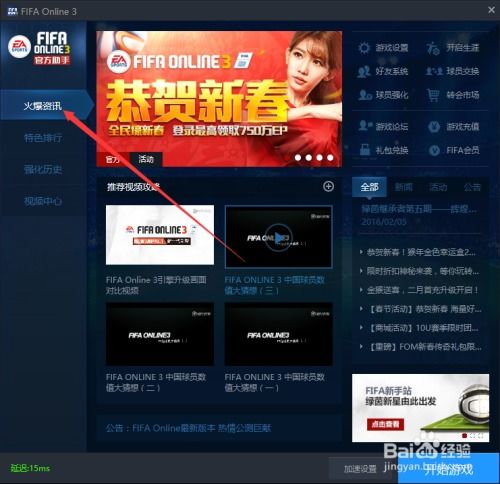Click the 球员强化 player icon
The image size is (500, 484).
pyautogui.click(x=365, y=95)
